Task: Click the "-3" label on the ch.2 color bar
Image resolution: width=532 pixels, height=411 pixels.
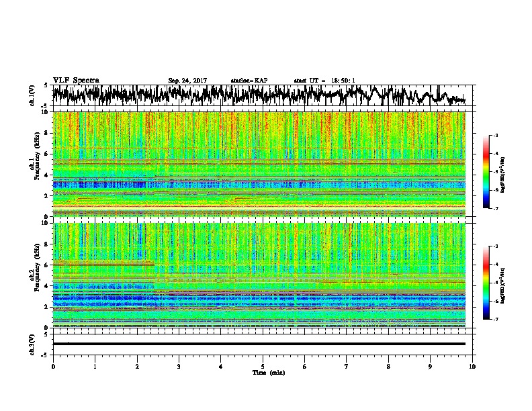Action: point(496,246)
